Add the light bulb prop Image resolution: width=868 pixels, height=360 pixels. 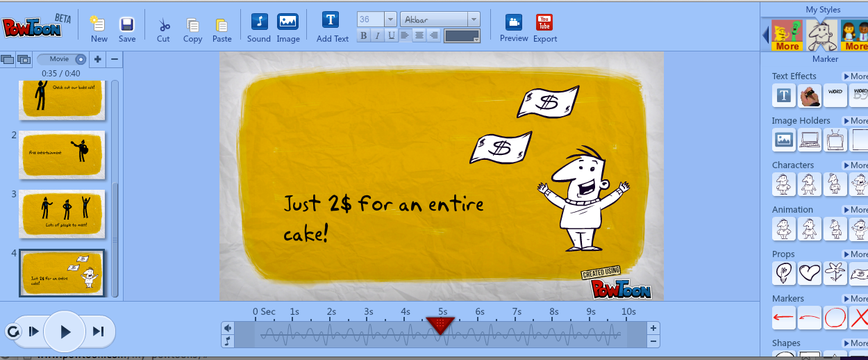784,273
